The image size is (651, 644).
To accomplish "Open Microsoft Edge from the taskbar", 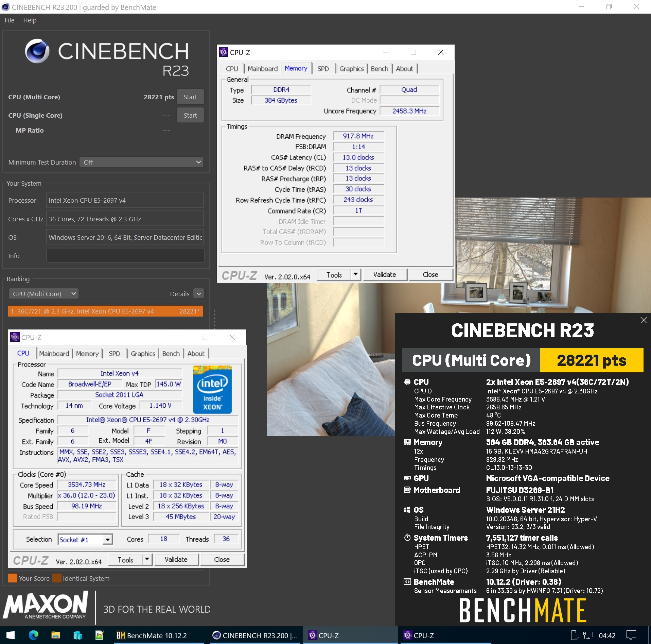I will [x=33, y=635].
